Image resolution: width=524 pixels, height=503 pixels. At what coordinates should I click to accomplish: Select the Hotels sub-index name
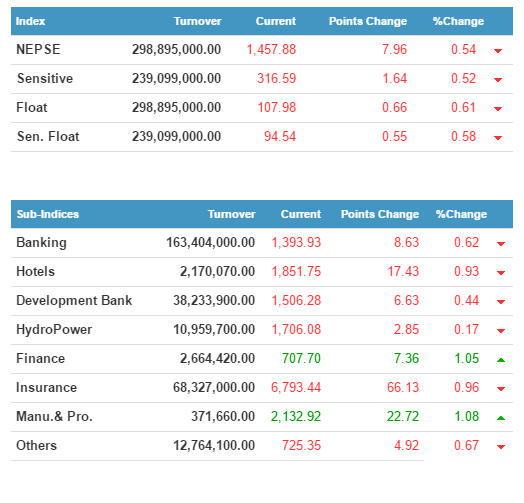coord(35,271)
